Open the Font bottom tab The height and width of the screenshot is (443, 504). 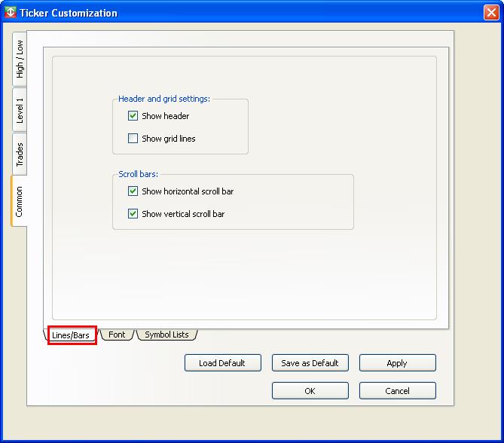click(x=117, y=335)
